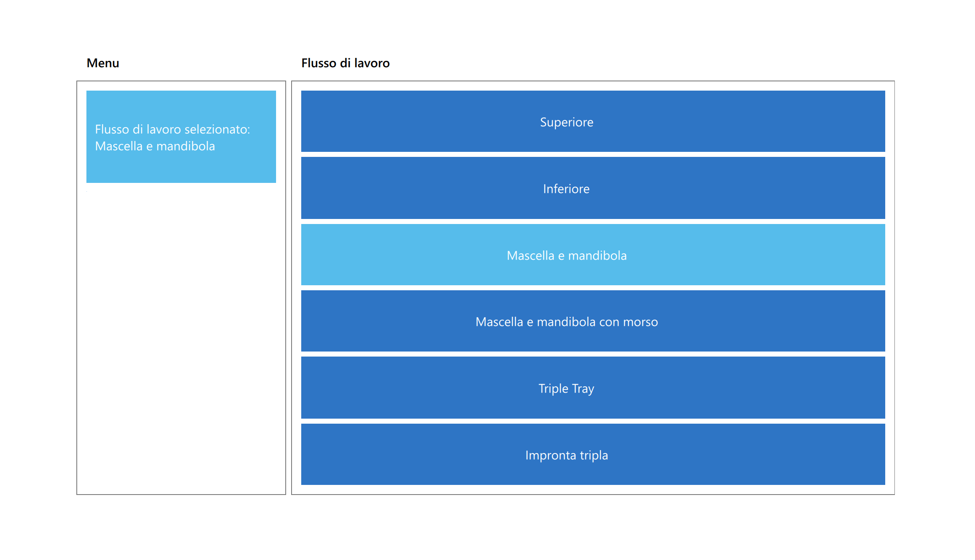Select the Inferiore workflow
This screenshot has width=975, height=560.
coord(593,188)
